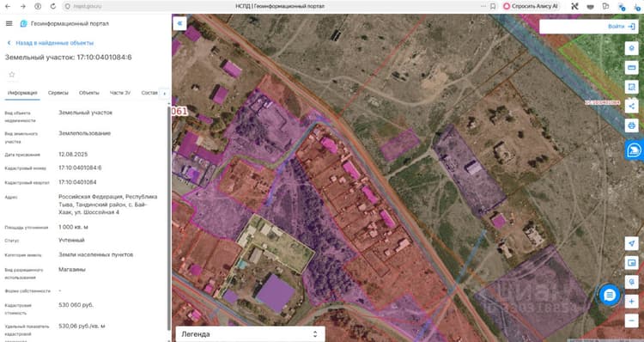Reload the page in browser toolbar
The width and height of the screenshot is (644, 342).
(53, 6)
